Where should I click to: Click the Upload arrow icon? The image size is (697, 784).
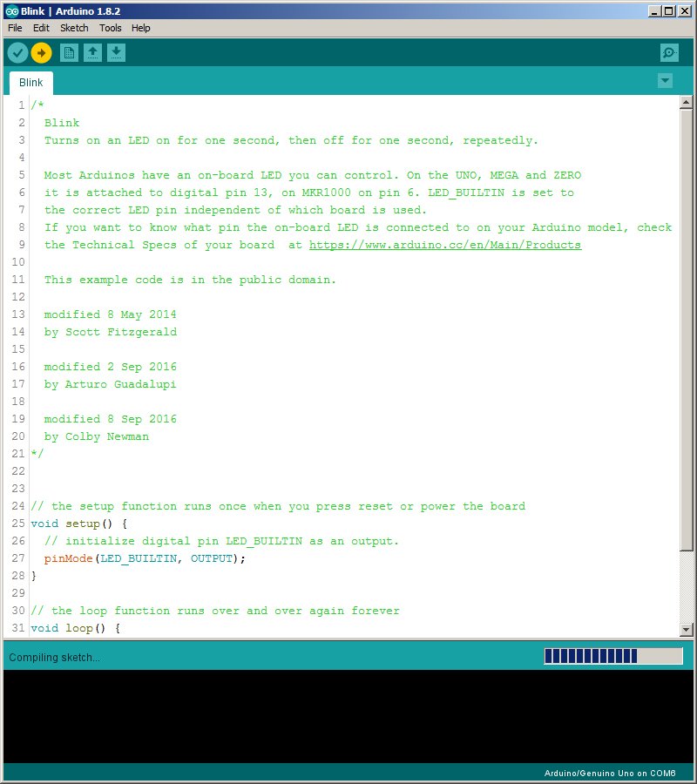click(x=41, y=53)
